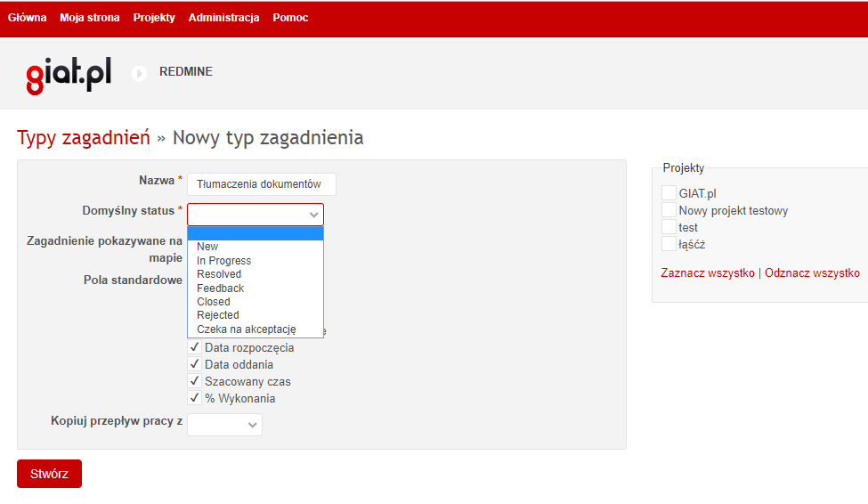Uncheck Data oddania checkbox

tap(194, 364)
